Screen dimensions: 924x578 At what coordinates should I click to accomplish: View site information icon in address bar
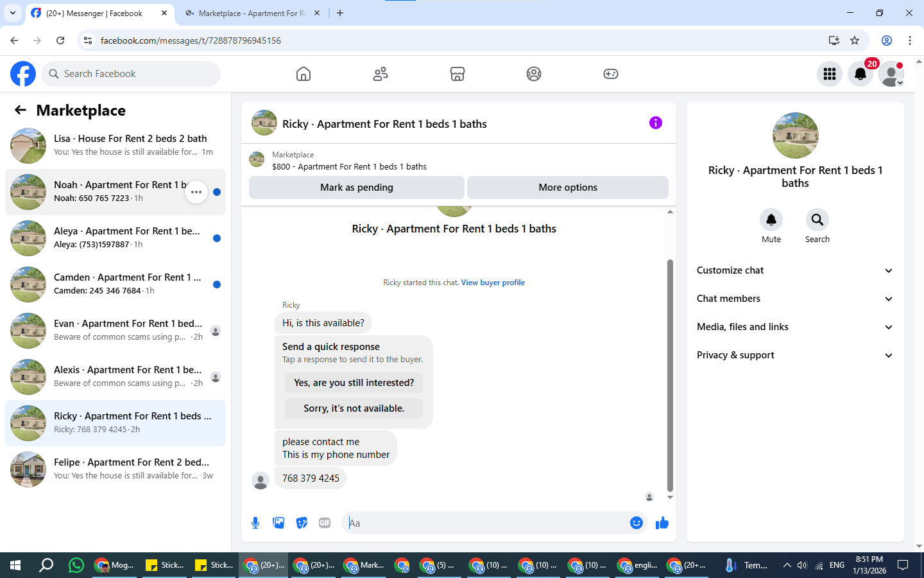(88, 40)
